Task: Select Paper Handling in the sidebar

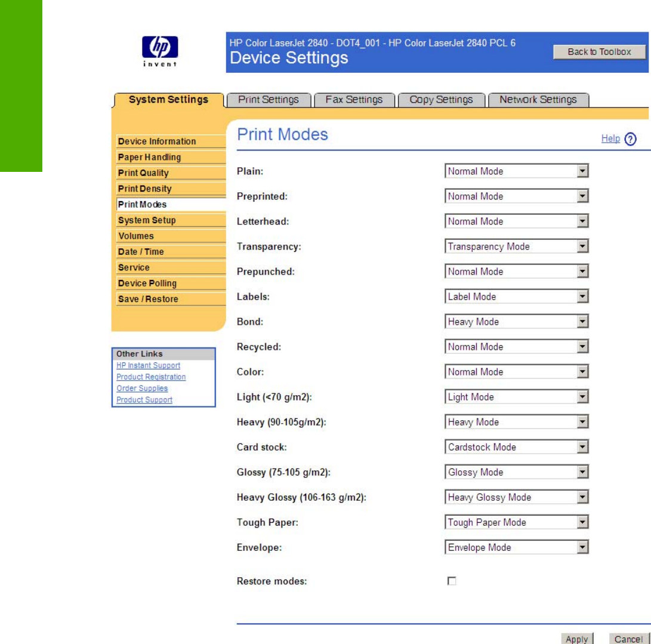Action: [x=171, y=157]
